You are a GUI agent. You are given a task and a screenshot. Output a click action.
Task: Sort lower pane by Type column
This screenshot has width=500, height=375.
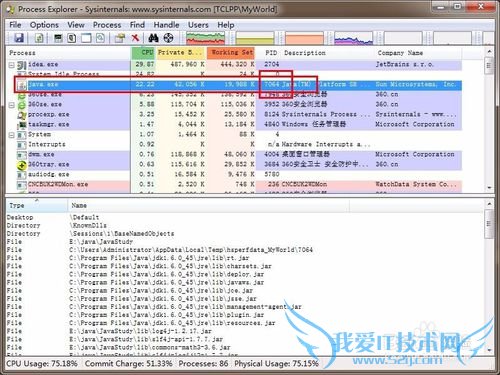(37, 206)
